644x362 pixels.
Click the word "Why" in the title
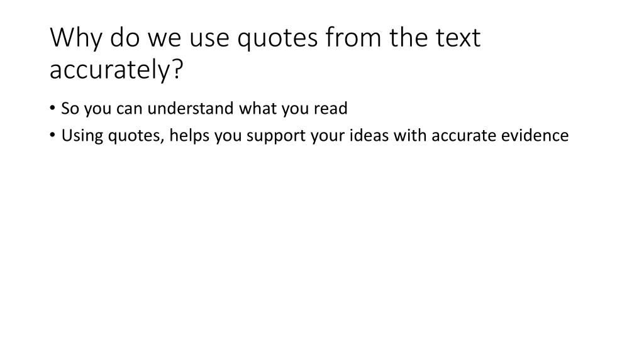(76, 38)
